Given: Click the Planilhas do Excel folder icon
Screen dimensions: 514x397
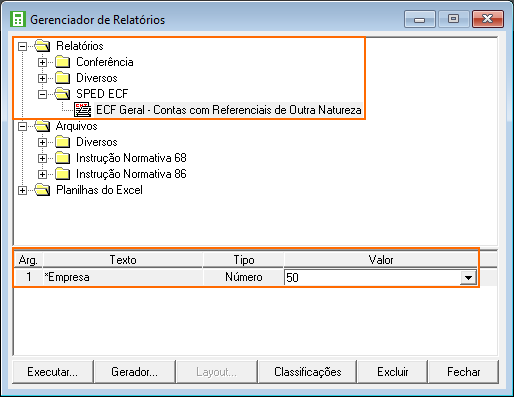Looking at the screenshot, I should point(42,190).
